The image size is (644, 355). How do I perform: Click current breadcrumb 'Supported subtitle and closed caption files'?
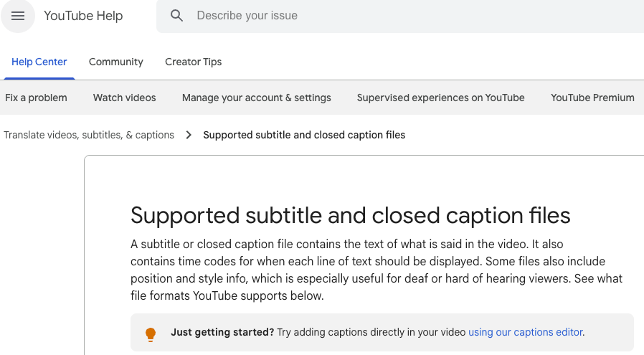pyautogui.click(x=304, y=135)
